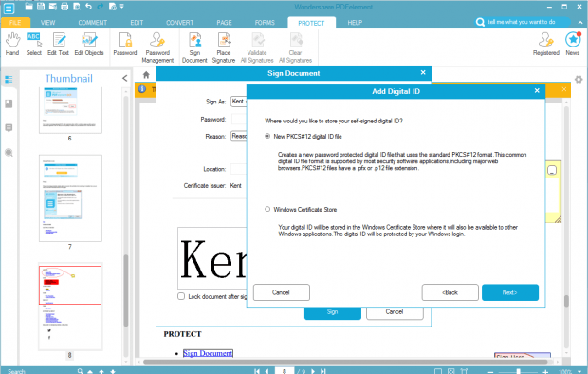Open the Search sidebar icon
Screen dimensions: 588x374
(9, 153)
